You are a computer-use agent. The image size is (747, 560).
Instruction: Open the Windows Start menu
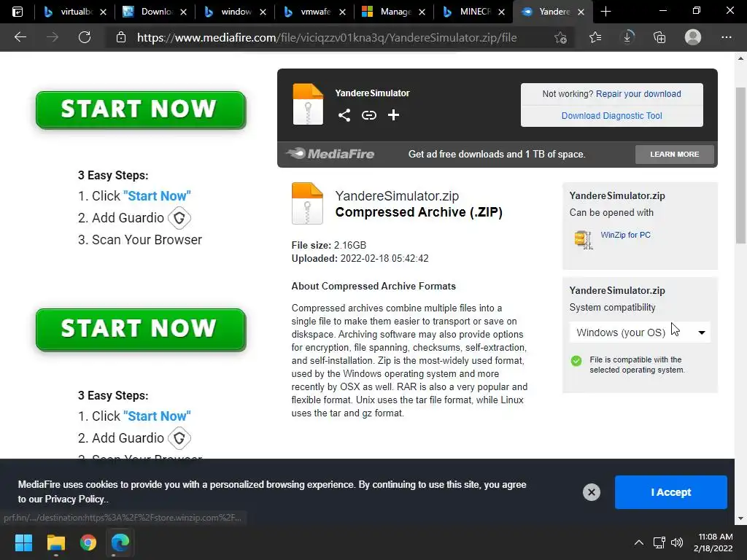23,542
